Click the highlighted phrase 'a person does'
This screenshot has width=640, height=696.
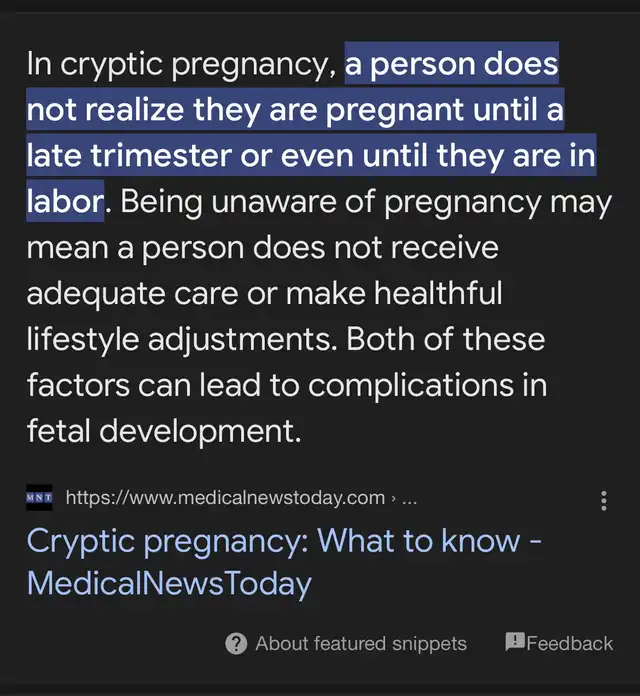tap(451, 63)
